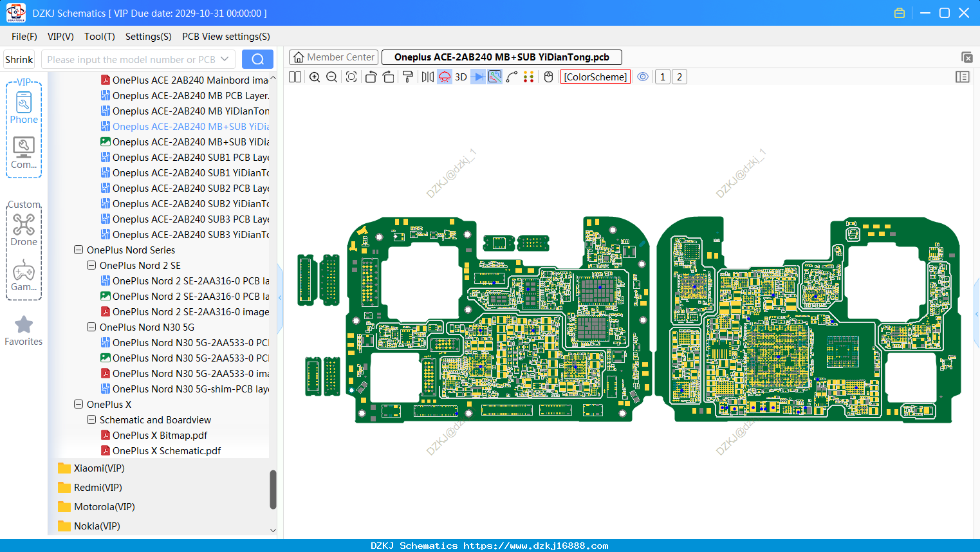This screenshot has width=980, height=552.
Task: Zoom in on the PCB view
Action: [315, 77]
